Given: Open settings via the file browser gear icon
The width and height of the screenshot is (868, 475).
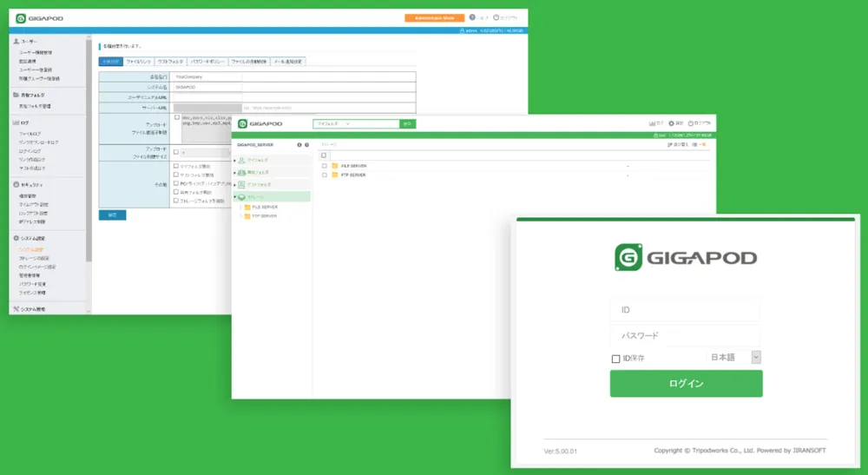Looking at the screenshot, I should [x=673, y=123].
